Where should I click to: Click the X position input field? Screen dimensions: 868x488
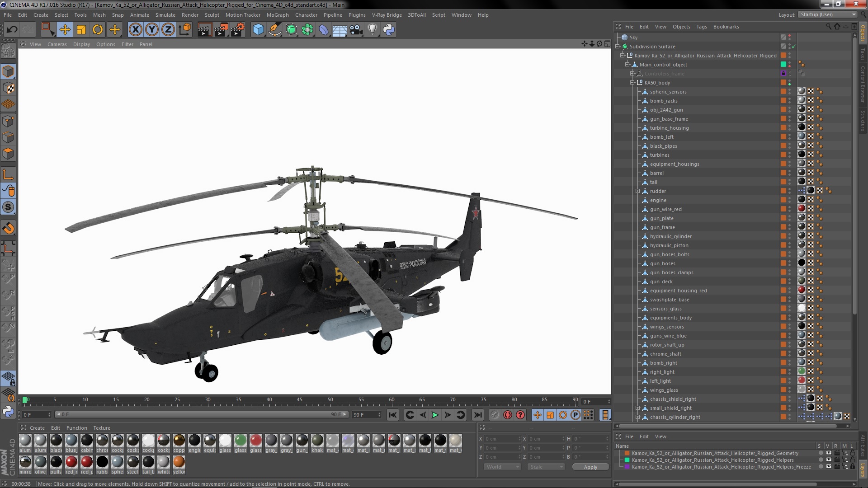(502, 439)
